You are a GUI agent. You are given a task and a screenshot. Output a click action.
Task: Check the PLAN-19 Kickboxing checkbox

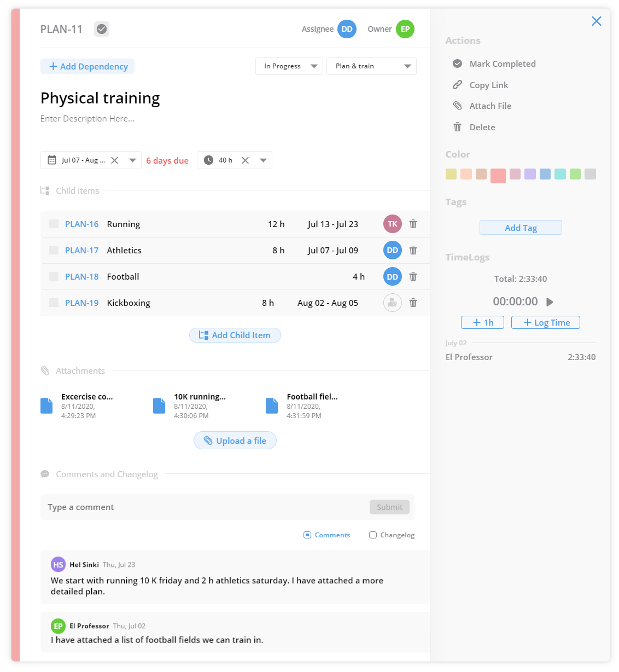54,303
